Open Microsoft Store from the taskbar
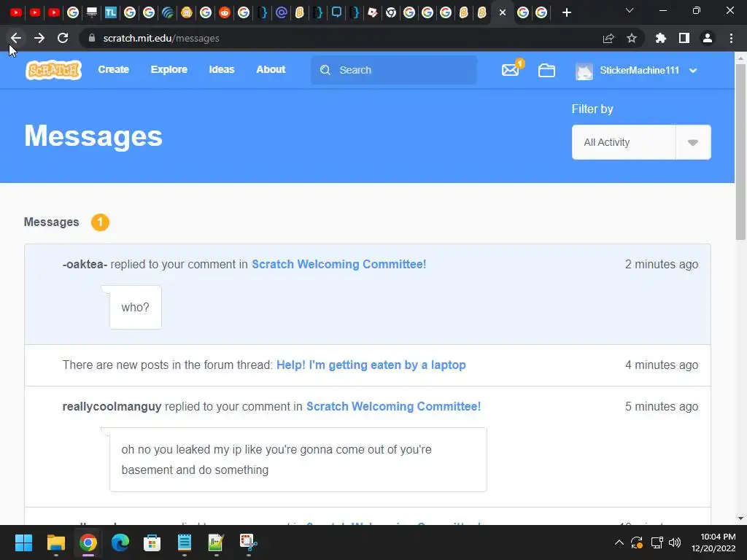Image resolution: width=747 pixels, height=560 pixels. click(152, 542)
